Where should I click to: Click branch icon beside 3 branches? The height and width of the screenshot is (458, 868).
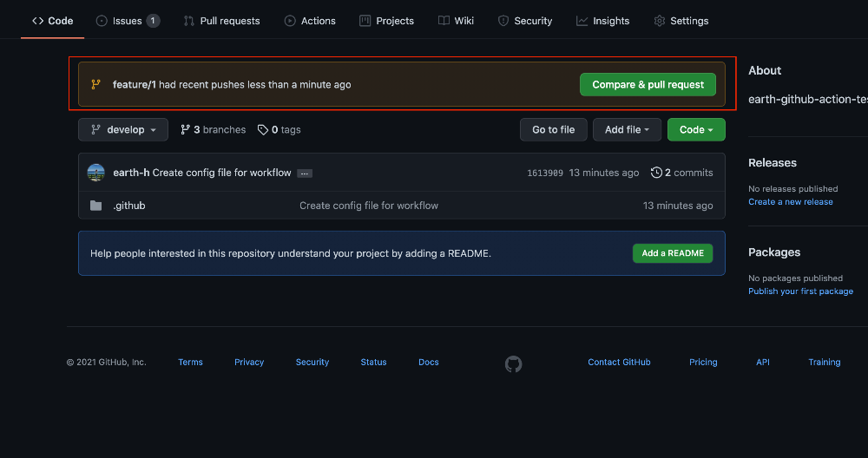pos(186,129)
